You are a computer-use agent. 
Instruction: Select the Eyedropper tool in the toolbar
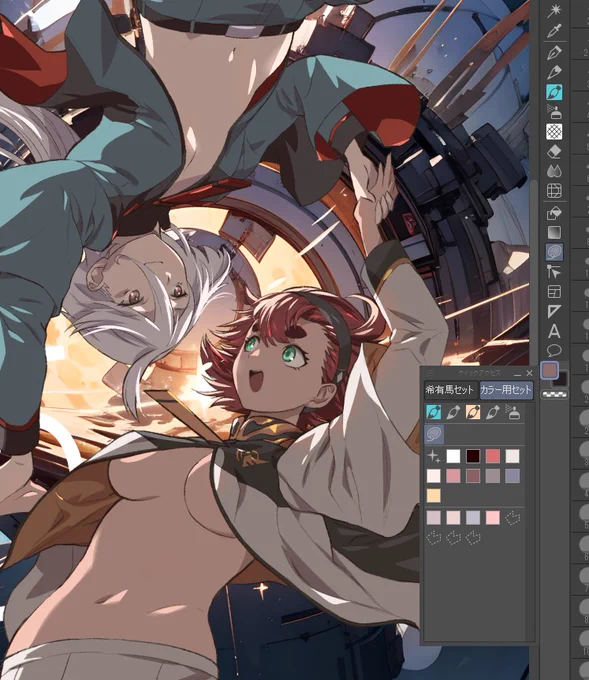pos(554,31)
